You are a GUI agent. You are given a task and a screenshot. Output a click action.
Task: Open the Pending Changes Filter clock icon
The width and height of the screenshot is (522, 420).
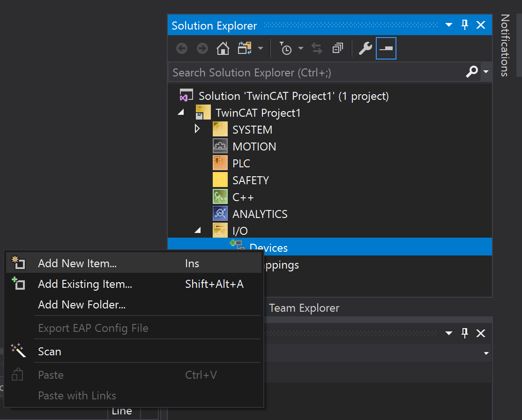tap(285, 48)
